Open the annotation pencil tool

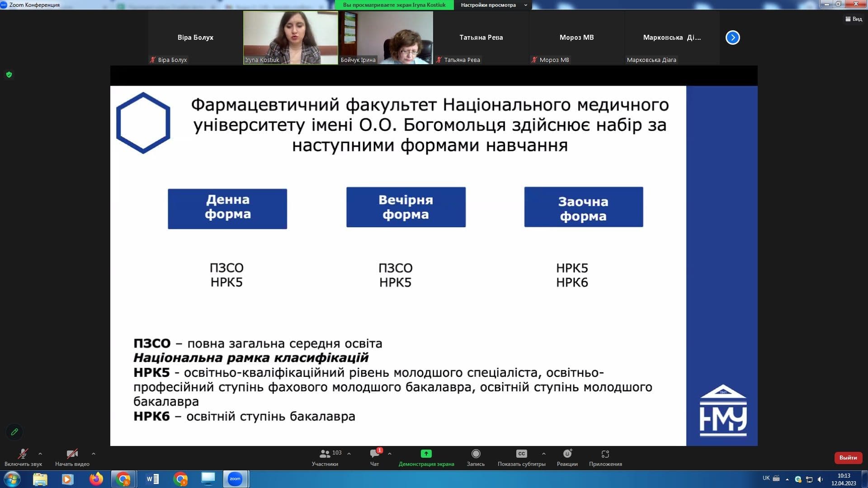14,432
